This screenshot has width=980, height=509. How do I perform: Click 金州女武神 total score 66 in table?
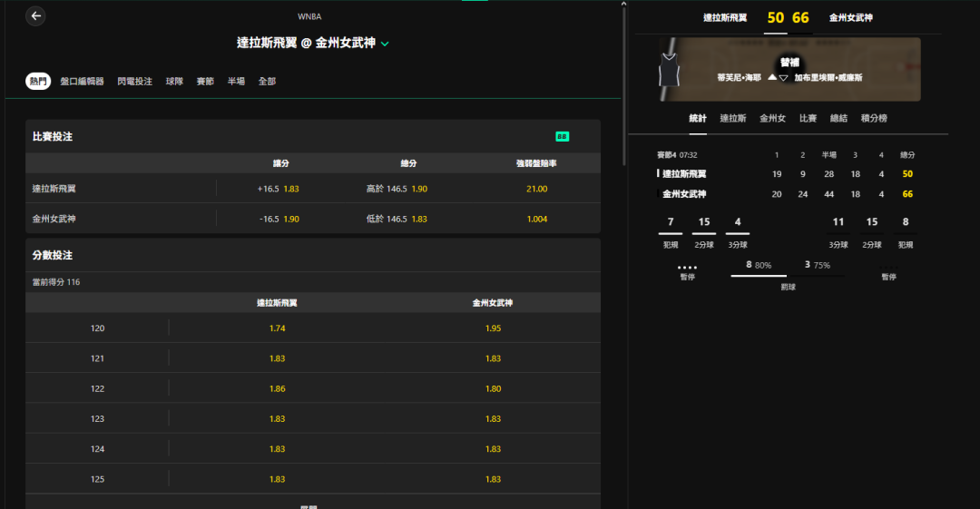pos(907,194)
